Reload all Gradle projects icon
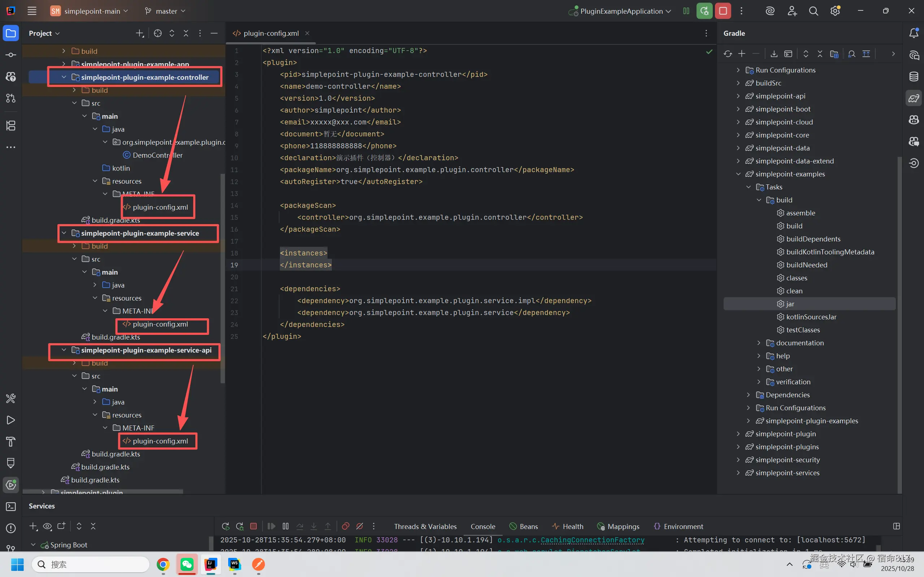The height and width of the screenshot is (577, 924). (x=728, y=54)
